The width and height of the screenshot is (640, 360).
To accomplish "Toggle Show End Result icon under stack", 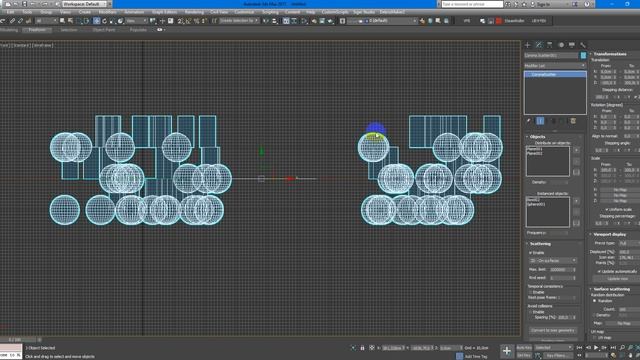I will pyautogui.click(x=540, y=121).
